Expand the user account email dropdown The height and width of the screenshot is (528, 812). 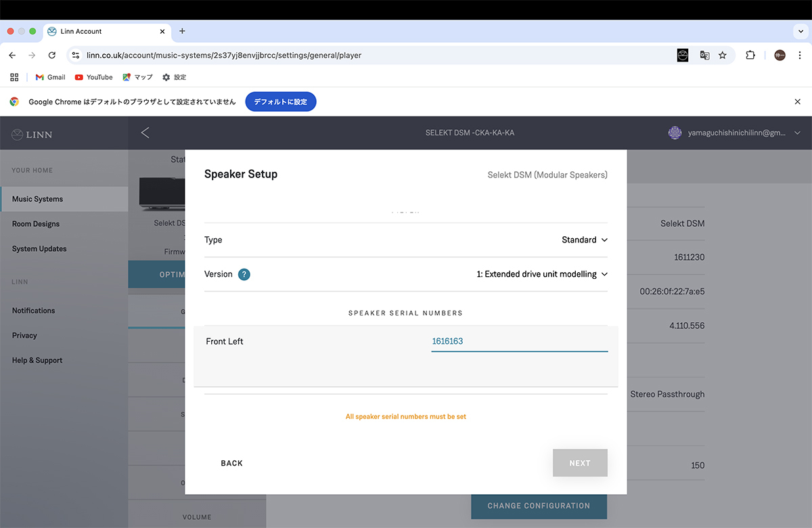[797, 133]
